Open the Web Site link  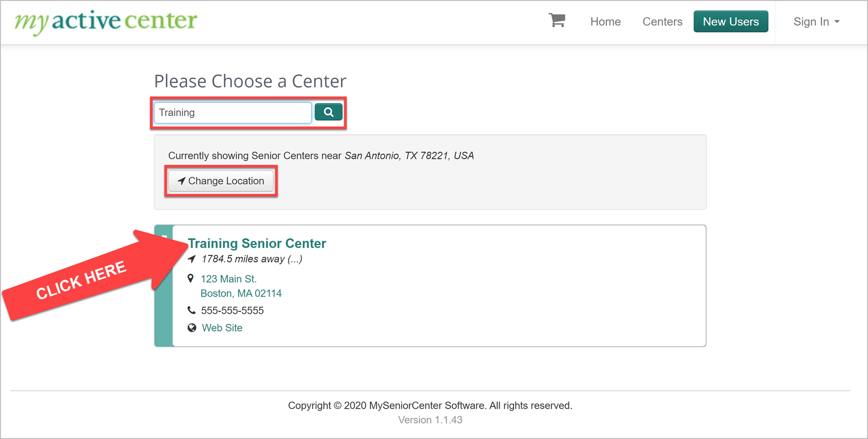(x=222, y=328)
